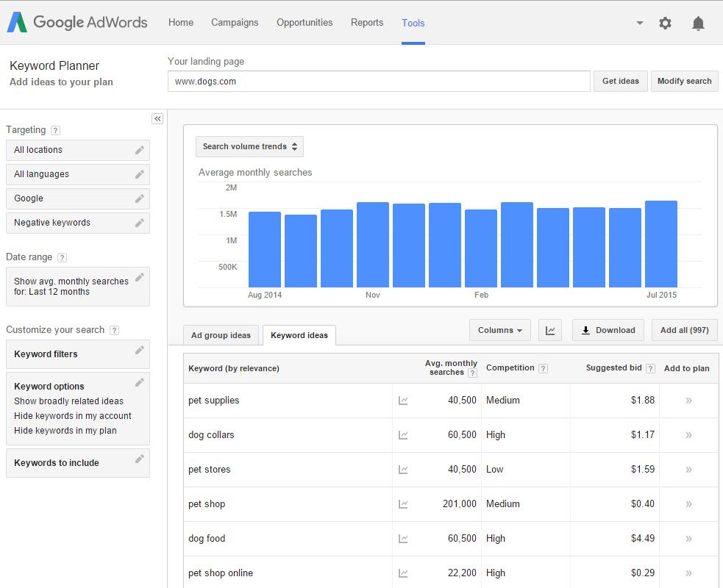The height and width of the screenshot is (588, 723).
Task: Click Add all (997) button
Action: point(684,331)
